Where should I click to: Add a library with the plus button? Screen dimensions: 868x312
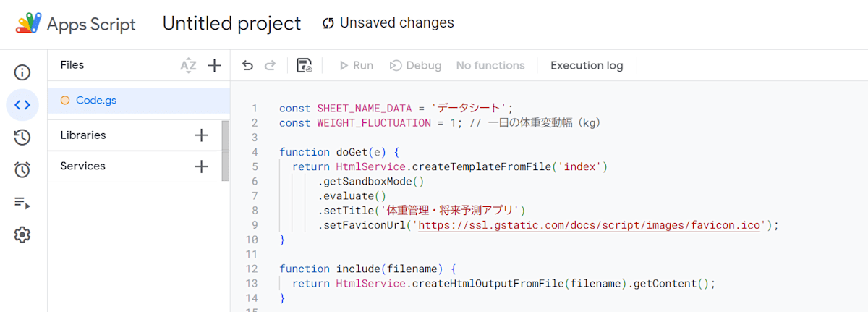coord(202,135)
